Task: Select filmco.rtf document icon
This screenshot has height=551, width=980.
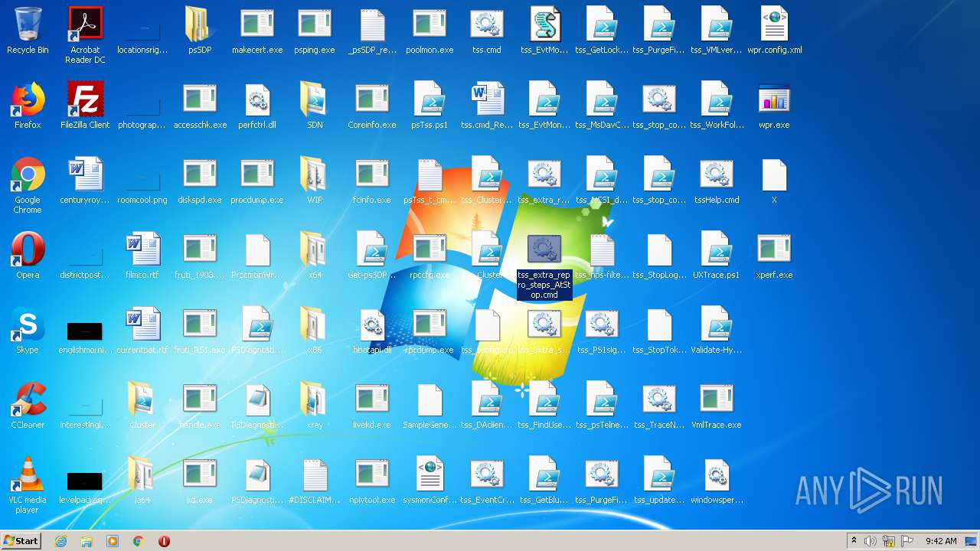Action: 142,250
